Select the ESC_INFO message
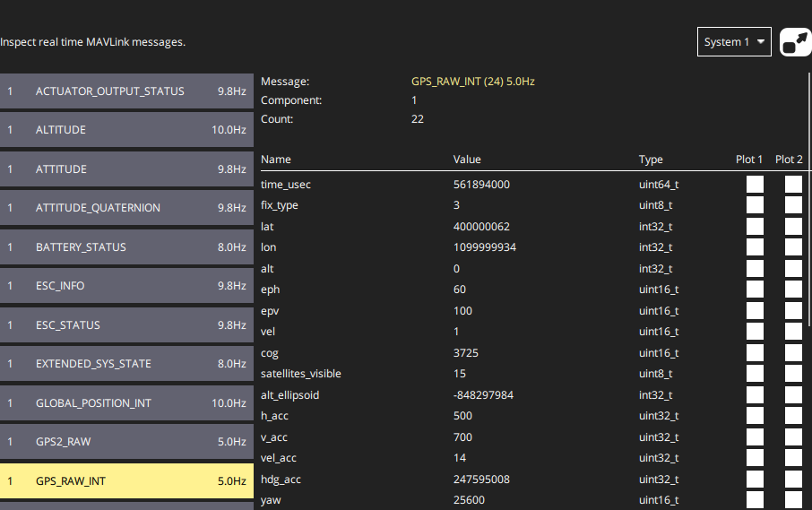The image size is (812, 510). [126, 286]
